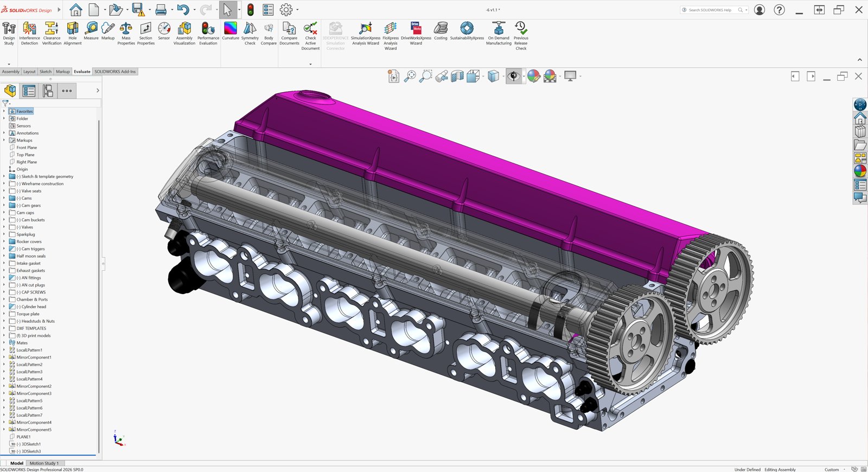
Task: Run Interference Detection
Action: point(29,34)
